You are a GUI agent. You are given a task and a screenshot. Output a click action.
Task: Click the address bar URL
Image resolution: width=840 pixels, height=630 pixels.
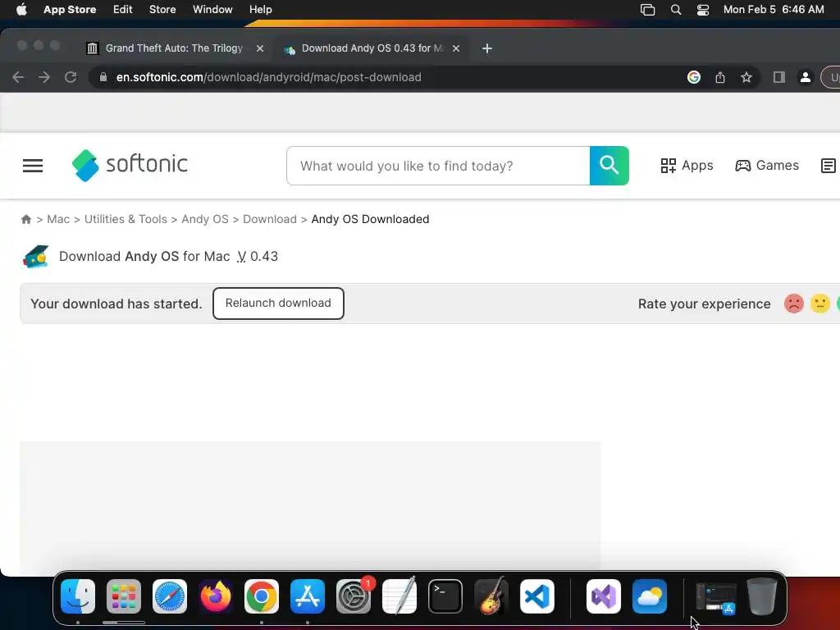[269, 77]
